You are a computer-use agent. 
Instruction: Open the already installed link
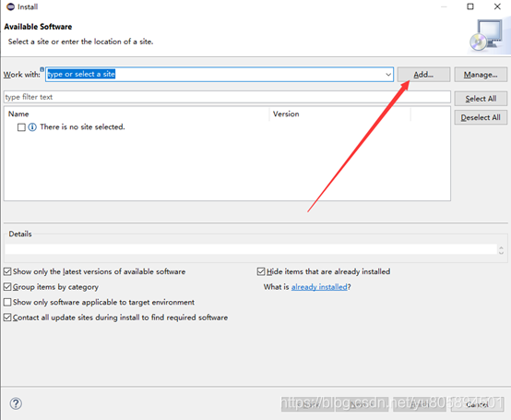(319, 287)
